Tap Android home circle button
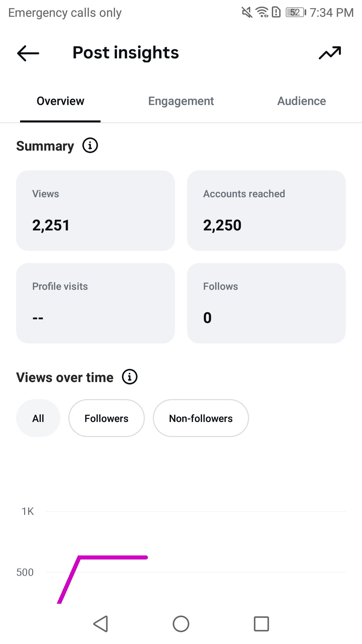Viewport: 362px width, 644px height. [x=181, y=624]
